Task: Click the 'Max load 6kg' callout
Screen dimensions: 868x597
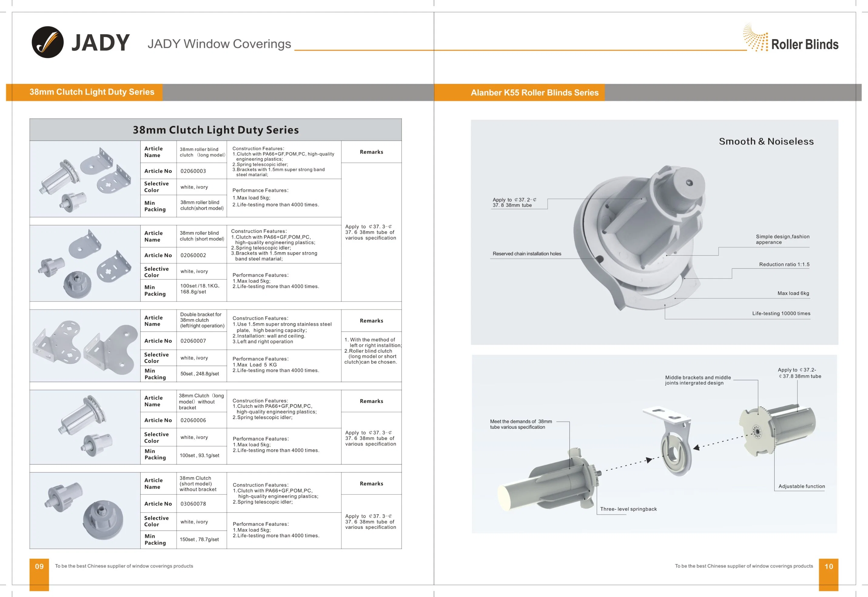Action: tap(793, 293)
